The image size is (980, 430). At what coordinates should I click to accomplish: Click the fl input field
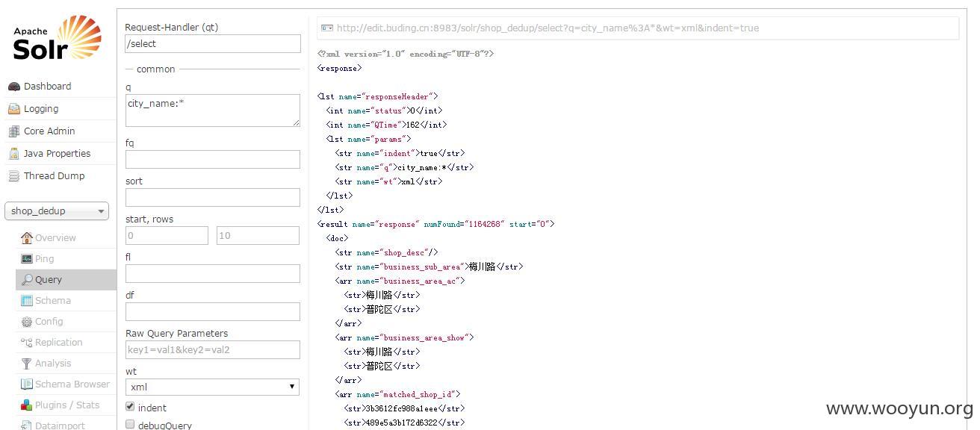213,273
